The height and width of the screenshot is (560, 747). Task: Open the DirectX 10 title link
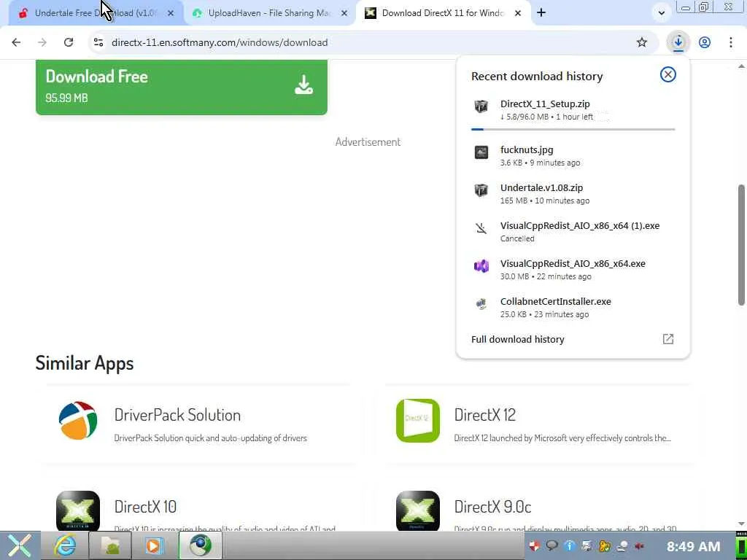coord(145,506)
